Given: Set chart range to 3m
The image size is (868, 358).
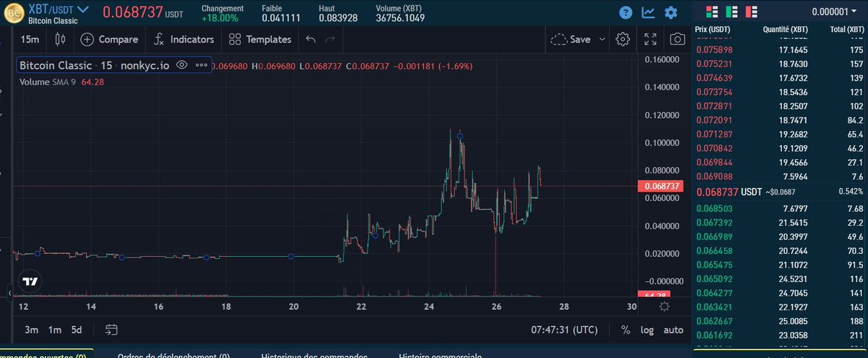Looking at the screenshot, I should tap(31, 330).
